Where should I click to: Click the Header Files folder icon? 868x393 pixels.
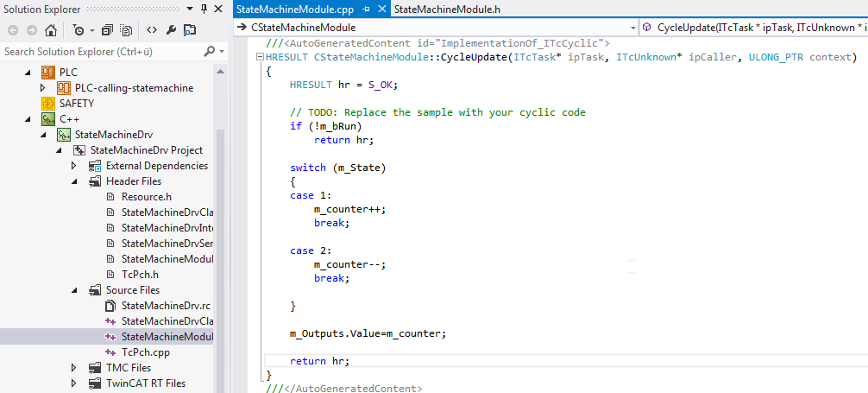tap(95, 181)
